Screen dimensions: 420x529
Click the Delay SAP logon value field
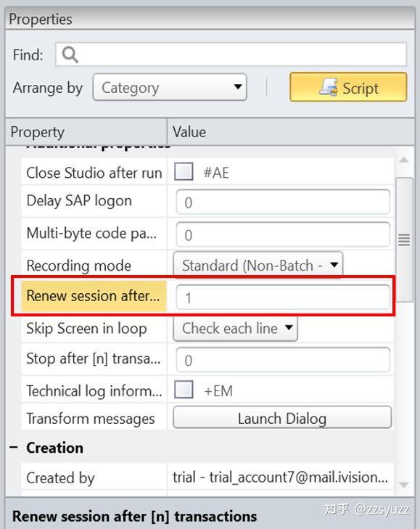tap(283, 202)
